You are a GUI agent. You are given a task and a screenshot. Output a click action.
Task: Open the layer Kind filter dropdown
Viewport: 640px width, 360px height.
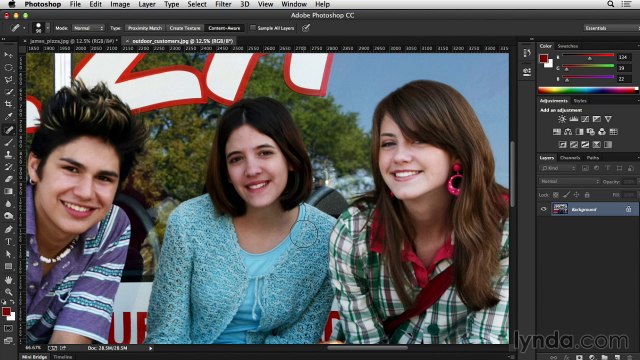tap(558, 168)
